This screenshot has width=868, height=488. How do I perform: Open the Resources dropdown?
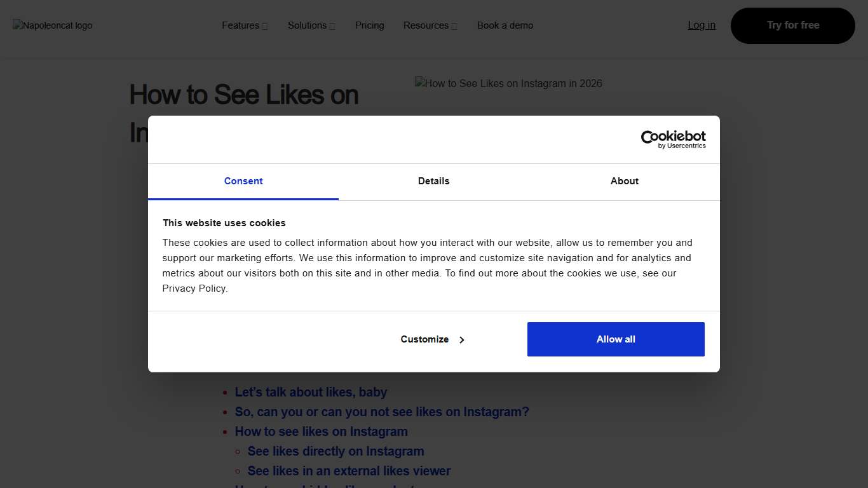pyautogui.click(x=425, y=25)
